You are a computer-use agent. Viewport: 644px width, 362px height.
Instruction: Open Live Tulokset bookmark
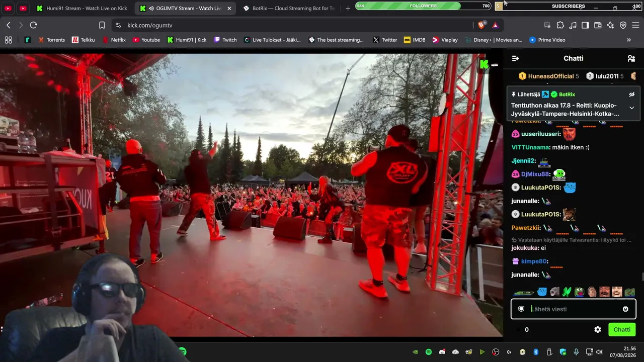[272, 40]
